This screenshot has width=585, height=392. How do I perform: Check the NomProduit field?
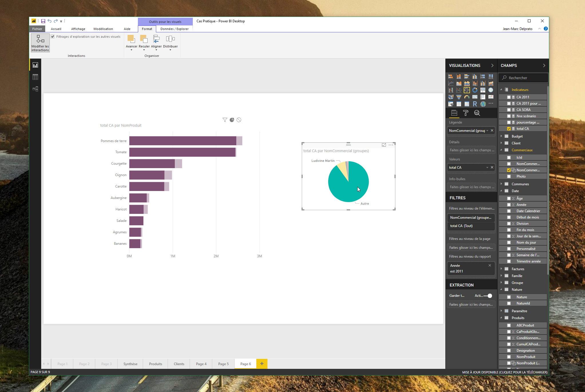509,357
